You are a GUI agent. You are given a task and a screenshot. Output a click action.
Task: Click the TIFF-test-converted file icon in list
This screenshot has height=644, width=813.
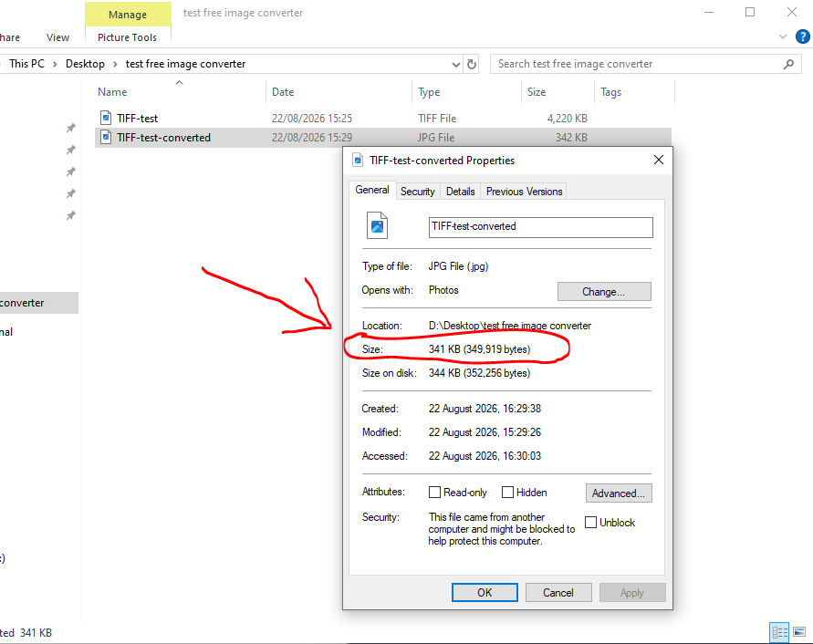tap(106, 138)
